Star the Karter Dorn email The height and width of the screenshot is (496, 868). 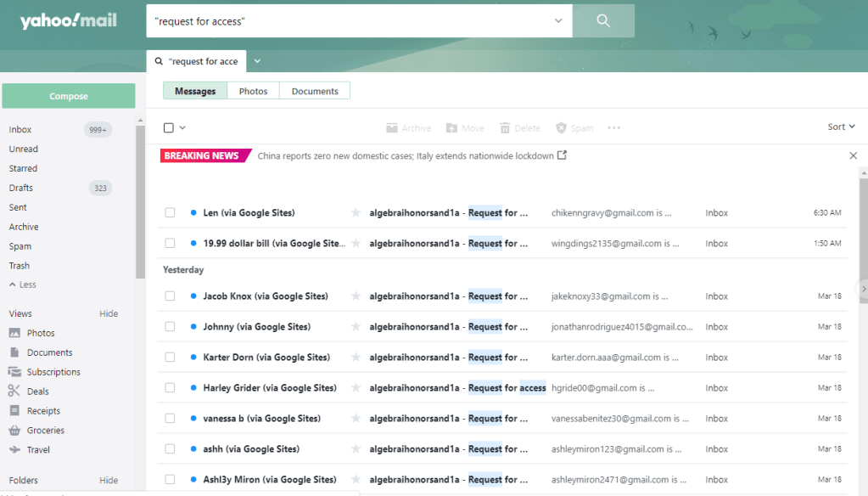pyautogui.click(x=356, y=357)
